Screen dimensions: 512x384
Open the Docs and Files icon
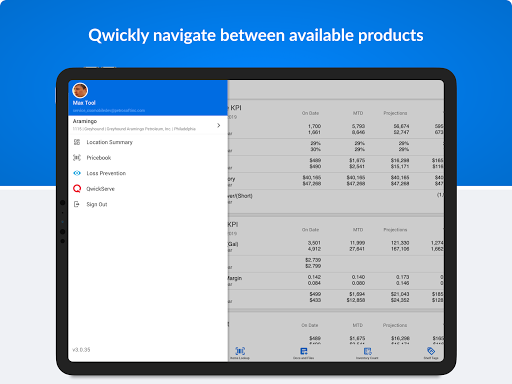[x=304, y=351]
